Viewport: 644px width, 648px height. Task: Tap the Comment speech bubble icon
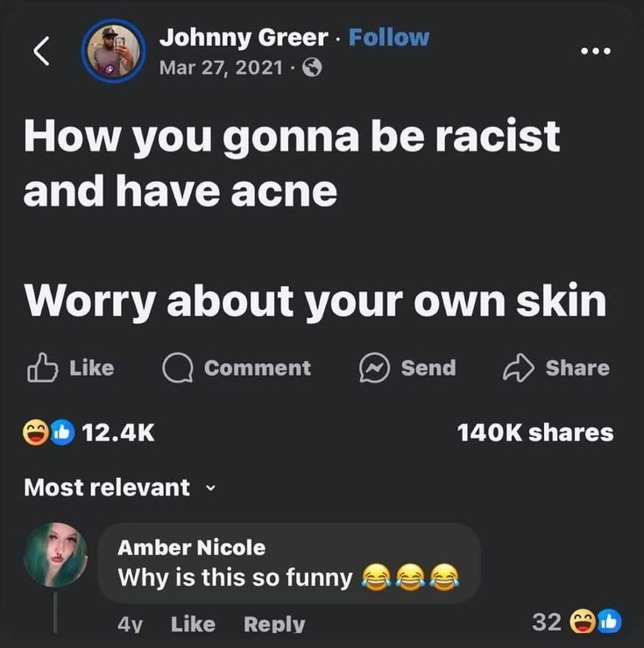click(178, 368)
